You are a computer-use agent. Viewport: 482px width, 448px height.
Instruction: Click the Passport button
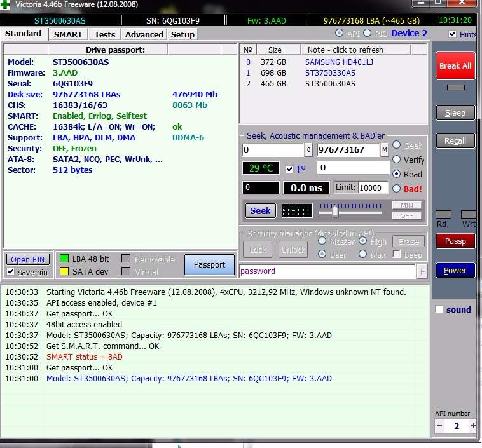pyautogui.click(x=209, y=265)
